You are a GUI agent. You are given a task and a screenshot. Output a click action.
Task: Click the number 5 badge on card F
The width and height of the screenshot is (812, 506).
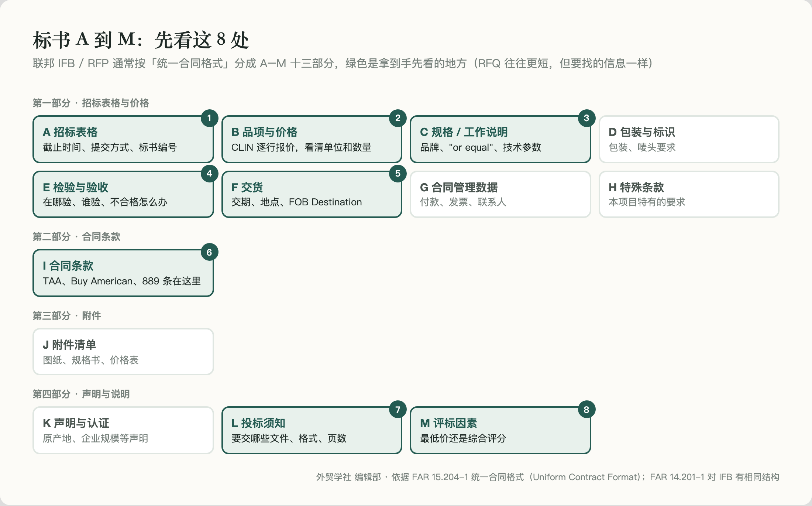coord(398,174)
